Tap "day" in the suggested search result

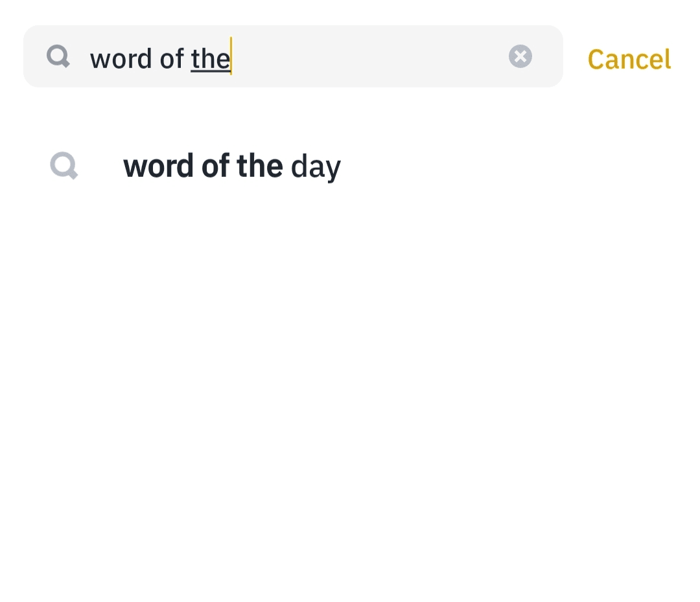(316, 167)
